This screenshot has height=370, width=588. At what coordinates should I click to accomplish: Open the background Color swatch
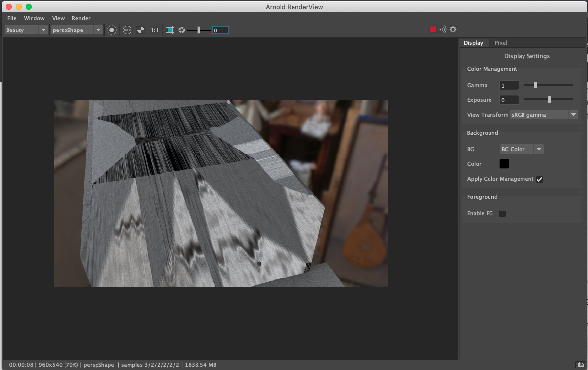(504, 163)
